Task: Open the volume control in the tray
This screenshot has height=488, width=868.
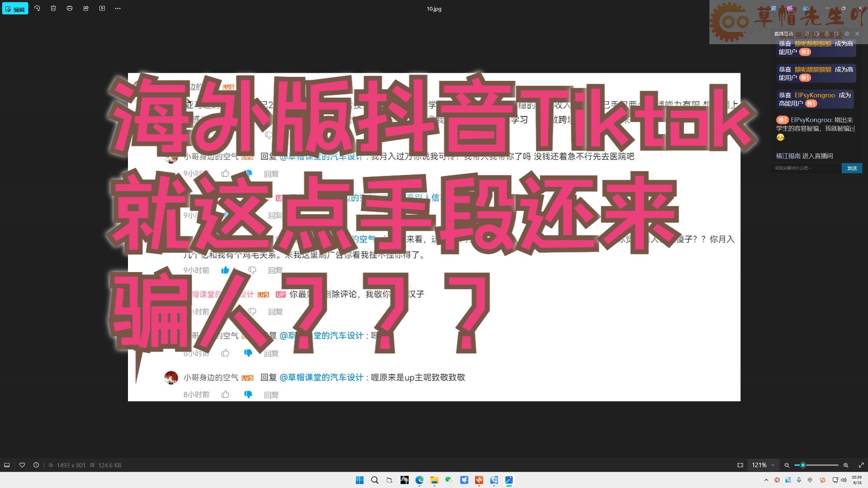Action: [844, 480]
